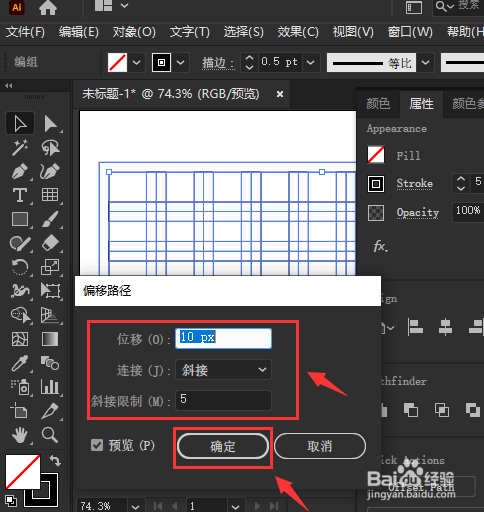
Task: Reset default fill and stroke
Action: pyautogui.click(x=11, y=501)
